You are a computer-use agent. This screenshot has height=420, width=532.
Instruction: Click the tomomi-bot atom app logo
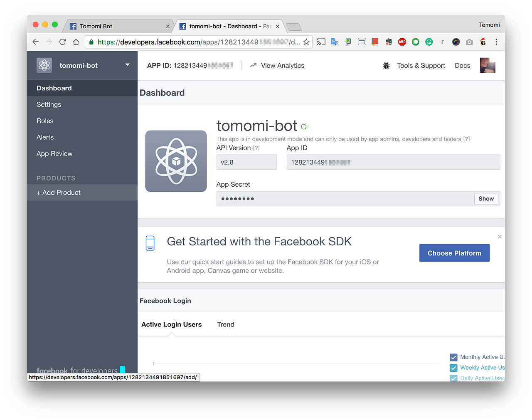pyautogui.click(x=176, y=161)
